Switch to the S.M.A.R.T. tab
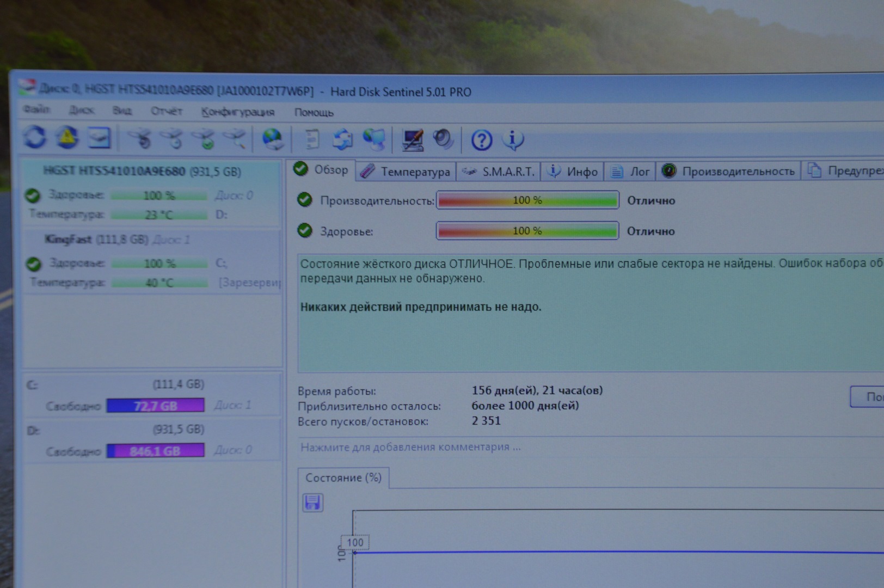Viewport: 884px width, 588px height. tap(499, 171)
